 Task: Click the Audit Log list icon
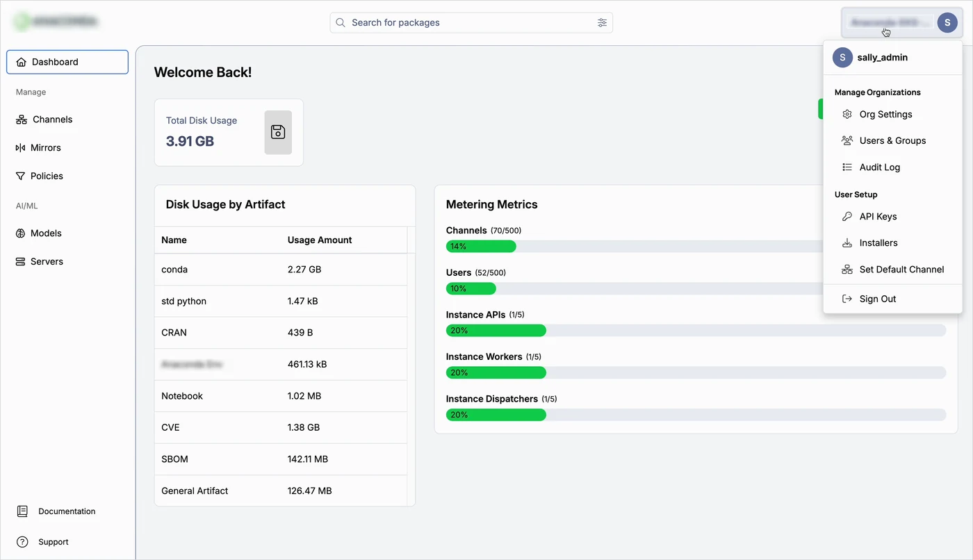coord(847,167)
